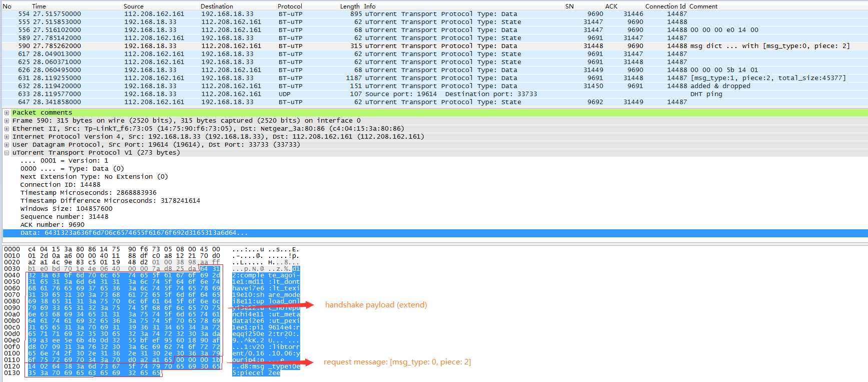This screenshot has width=868, height=382.
Task: Click hex dump row at offset 0070
Action: pyautogui.click(x=152, y=295)
